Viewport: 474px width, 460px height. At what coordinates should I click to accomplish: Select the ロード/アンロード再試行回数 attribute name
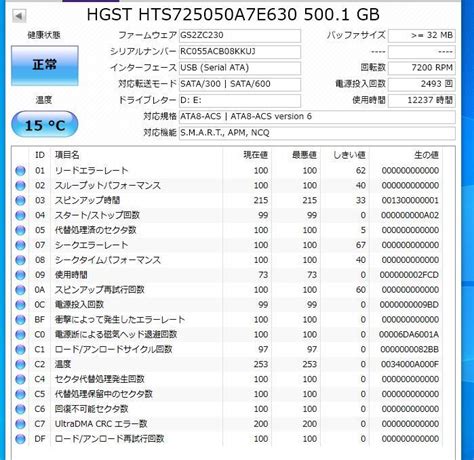click(x=109, y=439)
